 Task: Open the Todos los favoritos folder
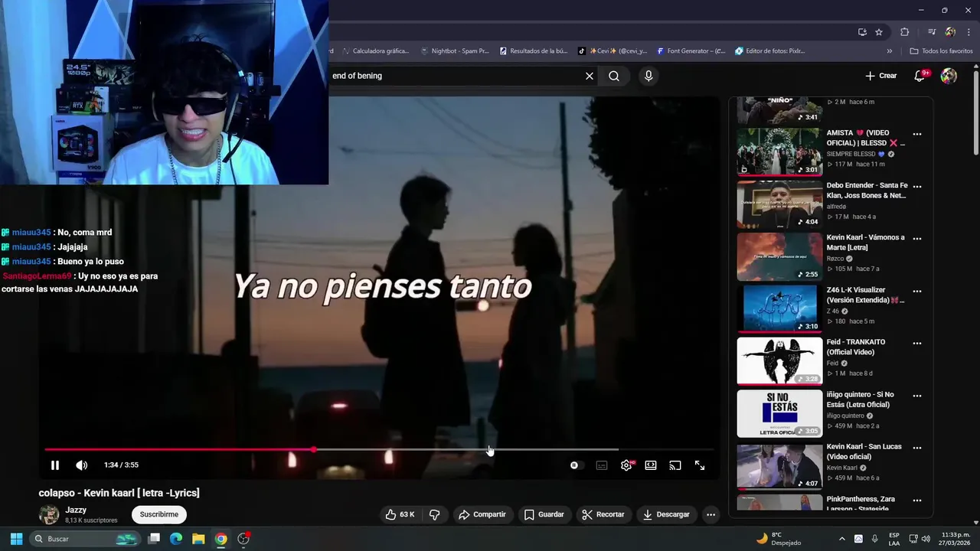pyautogui.click(x=941, y=51)
